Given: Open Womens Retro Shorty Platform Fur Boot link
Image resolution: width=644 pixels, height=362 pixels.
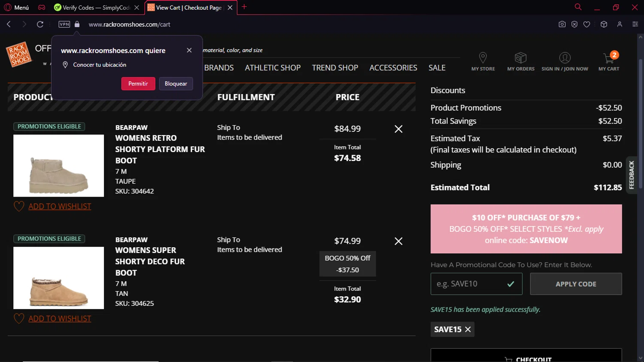Looking at the screenshot, I should 160,149.
